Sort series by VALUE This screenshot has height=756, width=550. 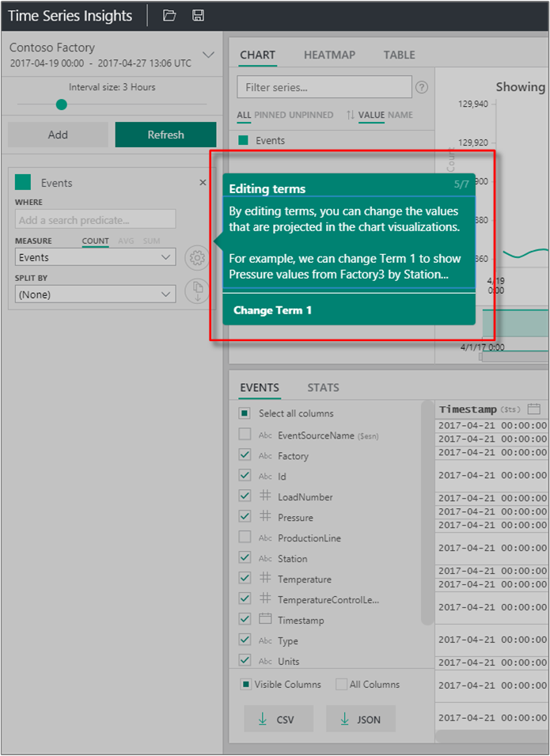tap(371, 115)
